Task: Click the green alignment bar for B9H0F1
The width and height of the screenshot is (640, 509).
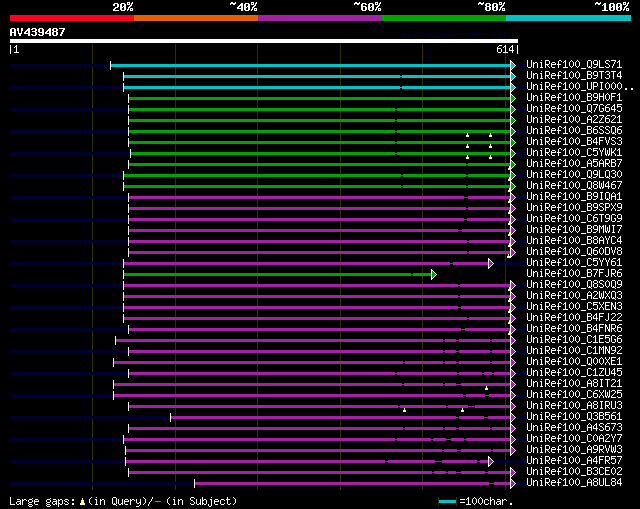Action: pos(319,99)
